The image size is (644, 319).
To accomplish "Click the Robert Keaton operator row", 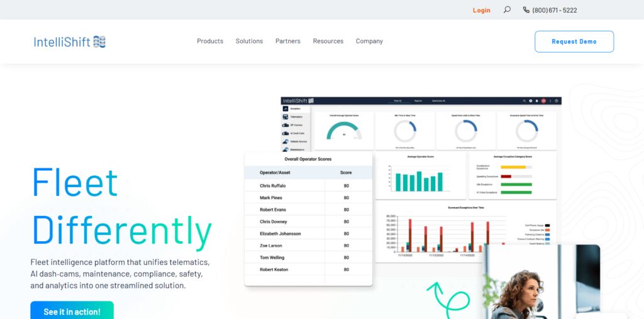I will click(308, 269).
